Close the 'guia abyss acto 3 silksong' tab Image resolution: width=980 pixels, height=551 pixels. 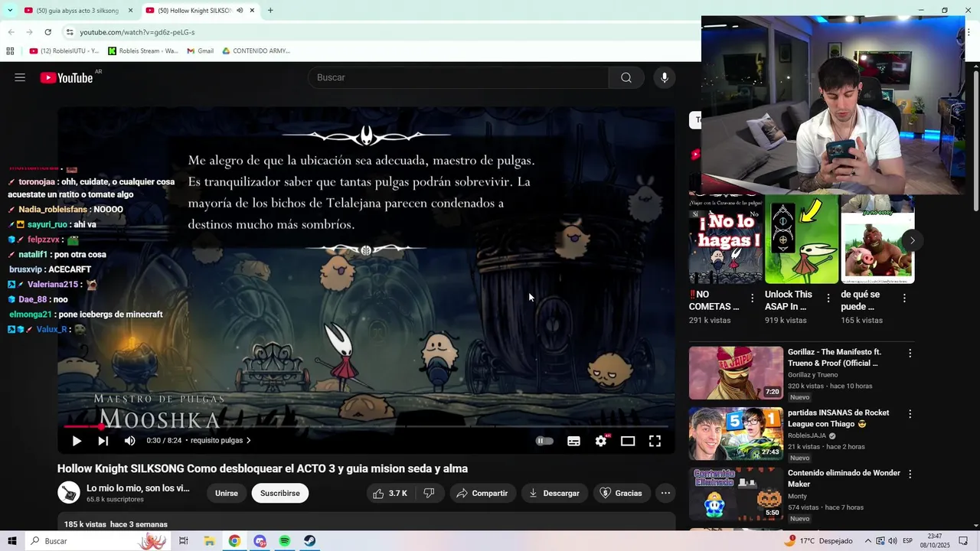tap(130, 11)
